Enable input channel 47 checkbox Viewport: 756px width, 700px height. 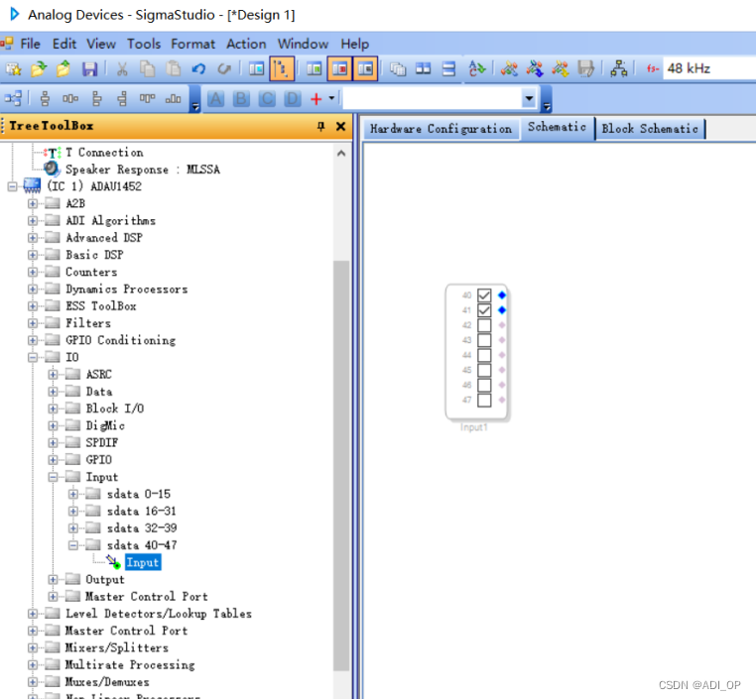click(484, 400)
